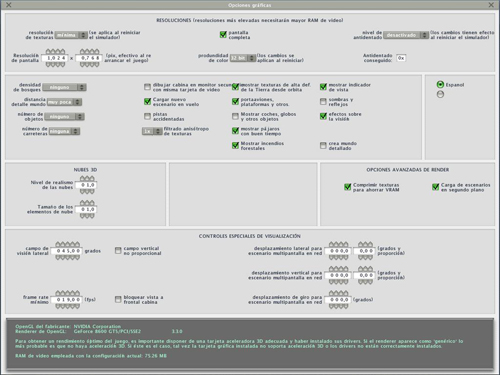Screen dimensions: 500x375
Task: Click the OpenGL del fabricante NVIDIA Corporation line
Action: 68,326
